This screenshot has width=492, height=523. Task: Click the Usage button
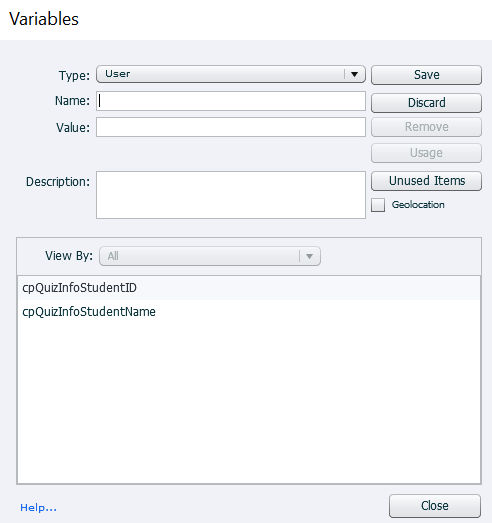click(426, 153)
